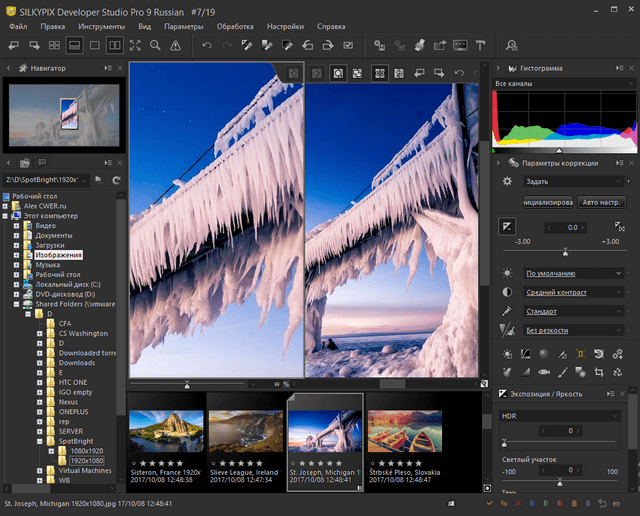The image size is (640, 516).
Task: Click the magnifier zoom tool in toolbar
Action: (155, 45)
